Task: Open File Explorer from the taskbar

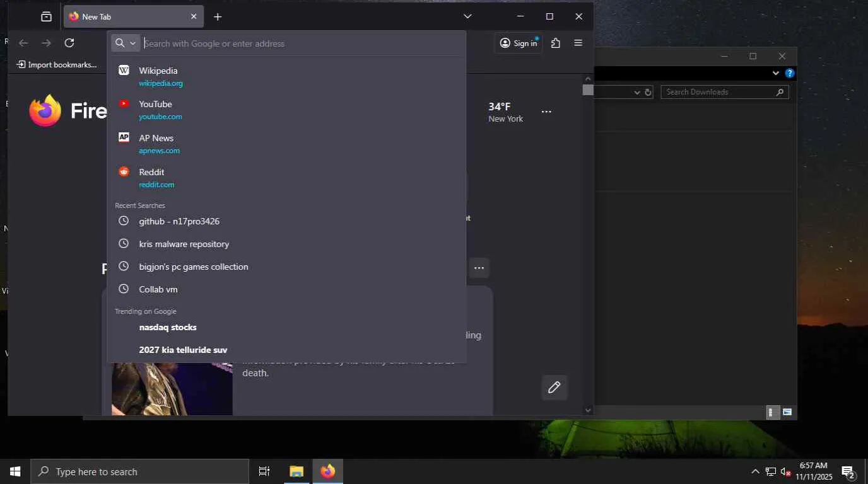Action: (x=296, y=471)
